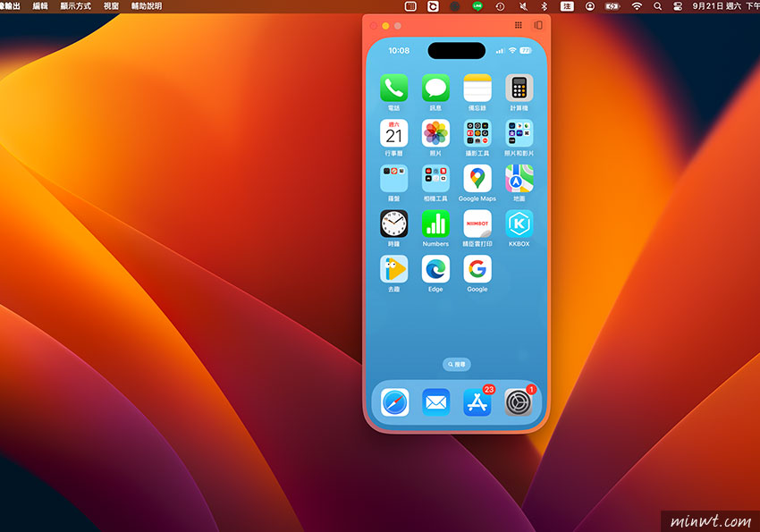Screen dimensions: 760x532
Task: Open Settings in the iPhone dock
Action: click(x=519, y=402)
